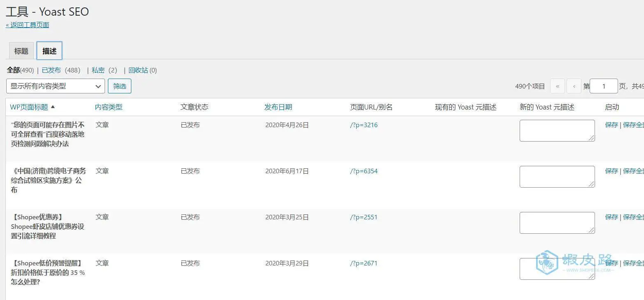Sort by 内容类型 column
Viewport: 644px width, 300px height.
pyautogui.click(x=109, y=107)
